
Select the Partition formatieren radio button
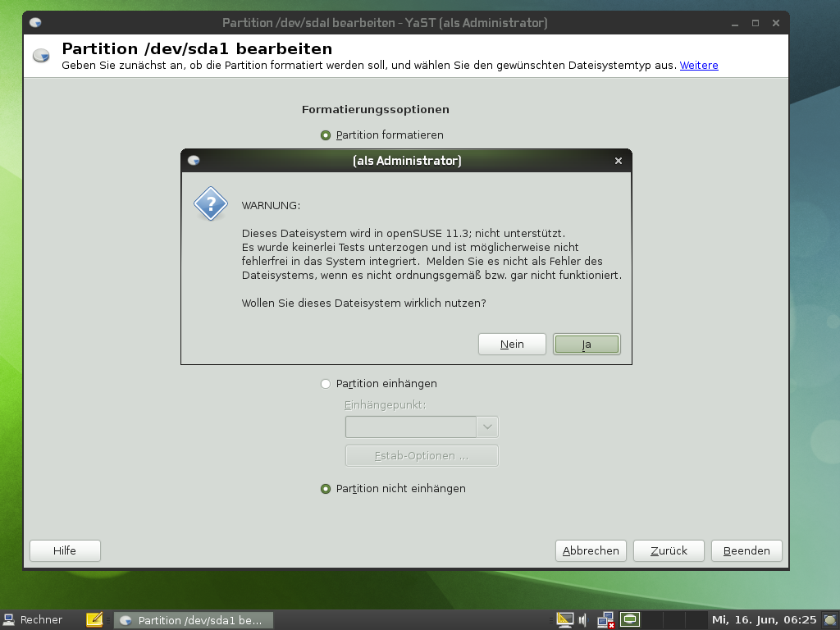coord(326,135)
